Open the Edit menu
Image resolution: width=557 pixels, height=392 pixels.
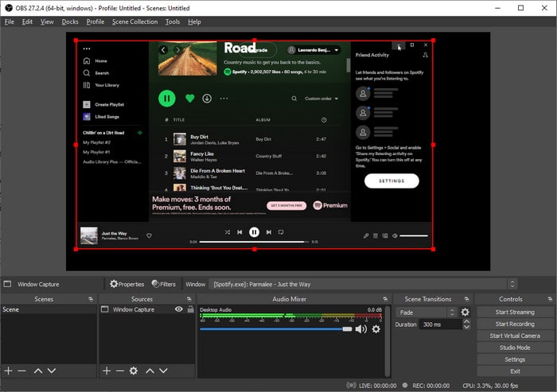click(27, 21)
